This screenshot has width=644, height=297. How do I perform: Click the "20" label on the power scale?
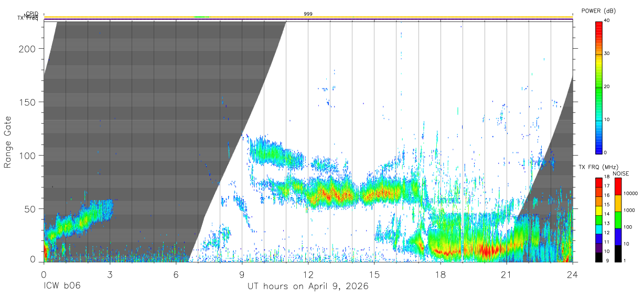tap(607, 86)
